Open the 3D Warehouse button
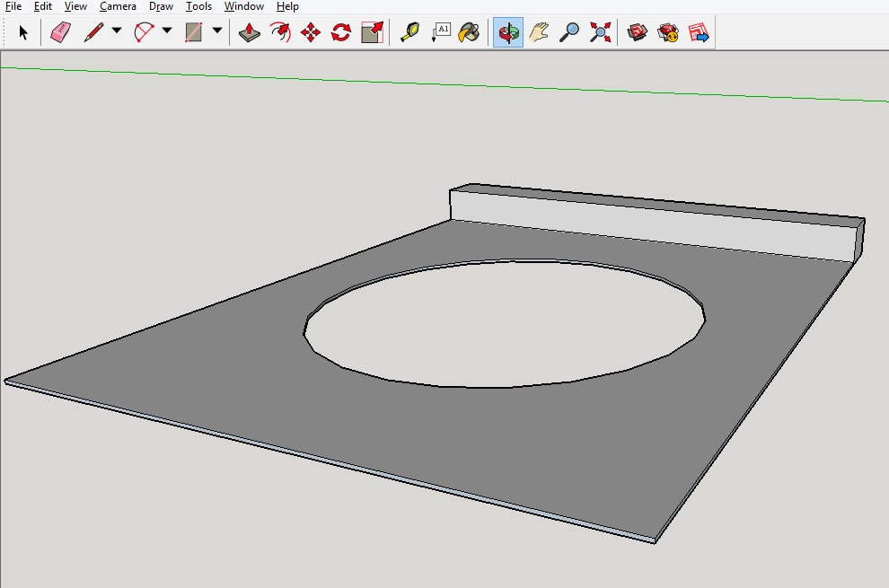The image size is (889, 588). 638,33
